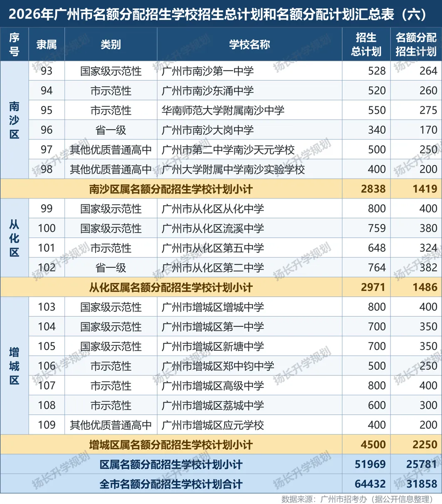Click the citywide total value 64432

point(370,484)
